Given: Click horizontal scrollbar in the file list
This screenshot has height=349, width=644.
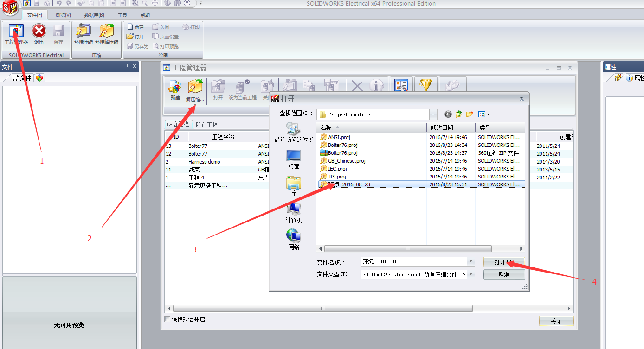Looking at the screenshot, I should (x=407, y=249).
